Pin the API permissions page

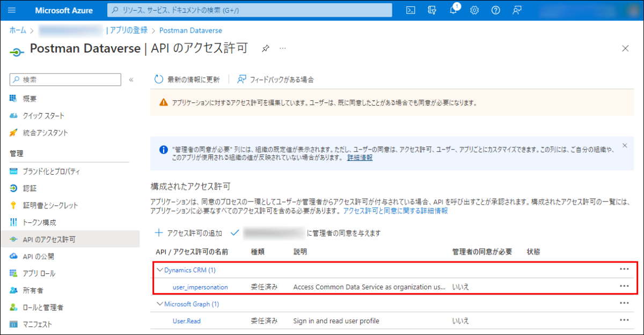265,48
